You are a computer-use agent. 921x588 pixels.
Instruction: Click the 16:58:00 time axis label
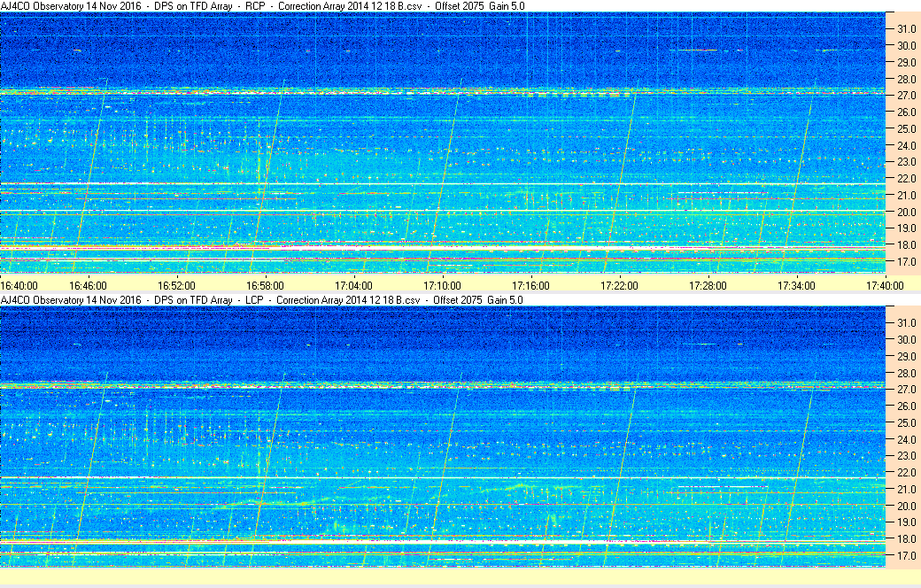[265, 286]
